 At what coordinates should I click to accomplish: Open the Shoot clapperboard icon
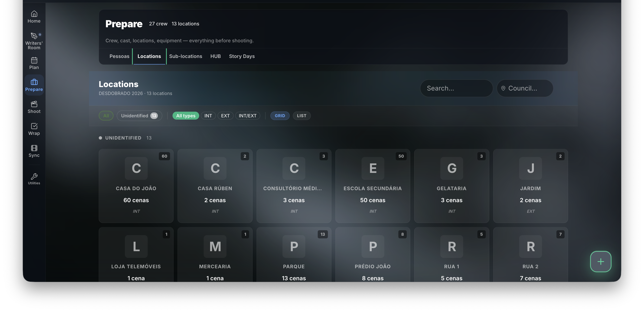tap(34, 104)
